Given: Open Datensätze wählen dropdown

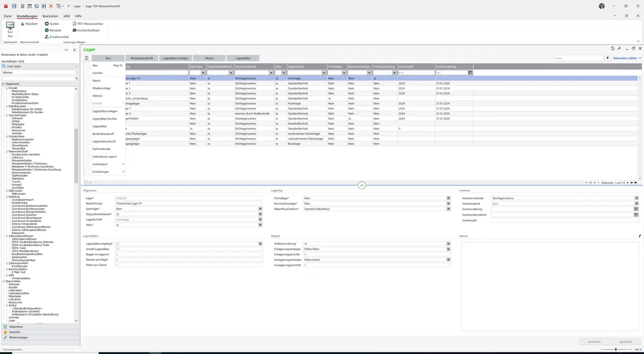Looking at the screenshot, I should 626,58.
